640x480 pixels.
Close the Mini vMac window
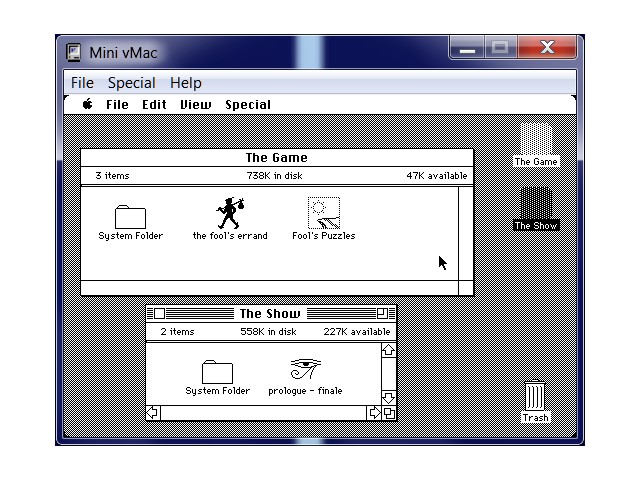click(x=547, y=48)
